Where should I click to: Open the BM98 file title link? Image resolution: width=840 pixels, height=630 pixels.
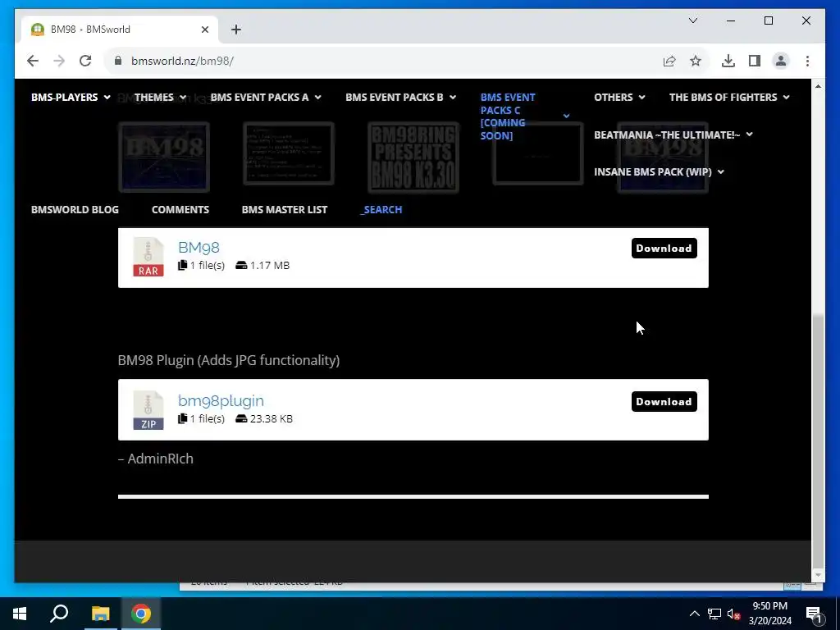[199, 248]
